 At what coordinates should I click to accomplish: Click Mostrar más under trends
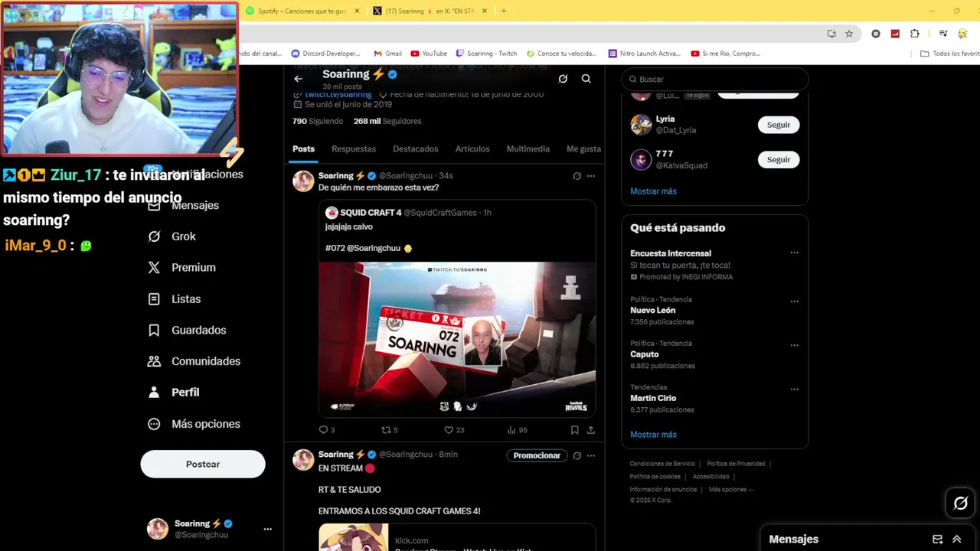tap(653, 435)
